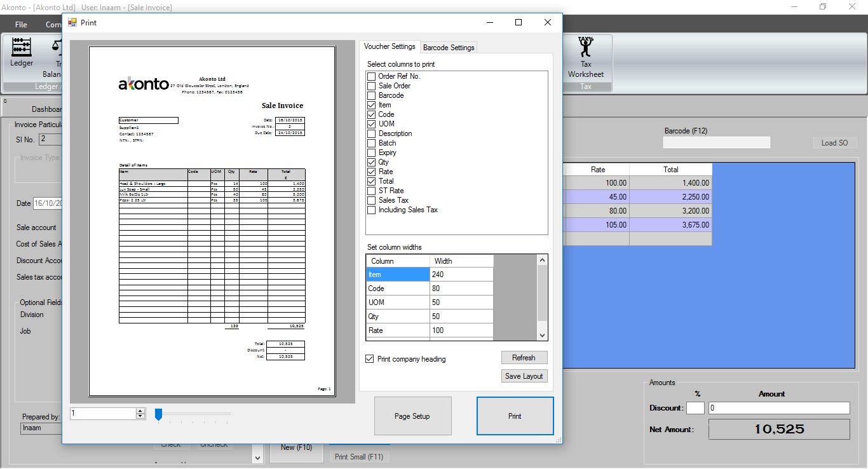Select the Qty row in column widths
Screen dimensions: 868x469
(x=398, y=316)
